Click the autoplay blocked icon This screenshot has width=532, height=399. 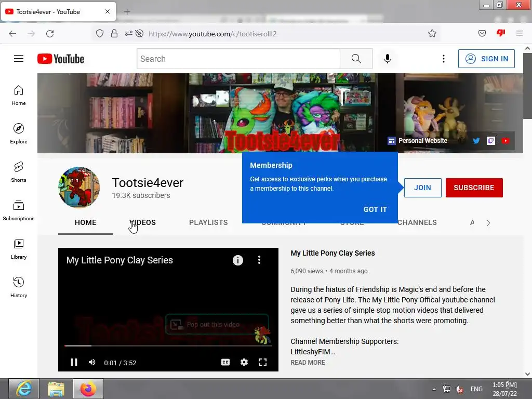pyautogui.click(x=139, y=34)
